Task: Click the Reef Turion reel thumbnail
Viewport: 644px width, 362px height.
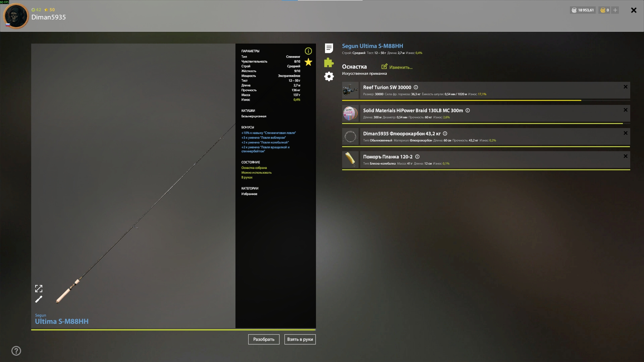Action: click(350, 90)
